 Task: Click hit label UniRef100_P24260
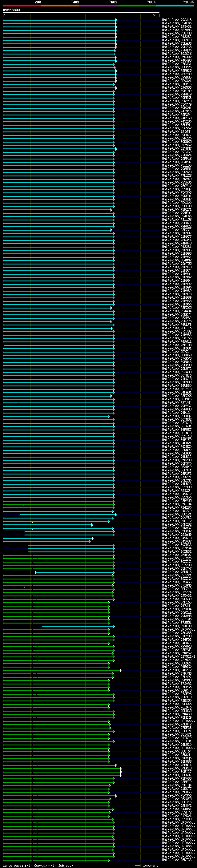[177, 508]
